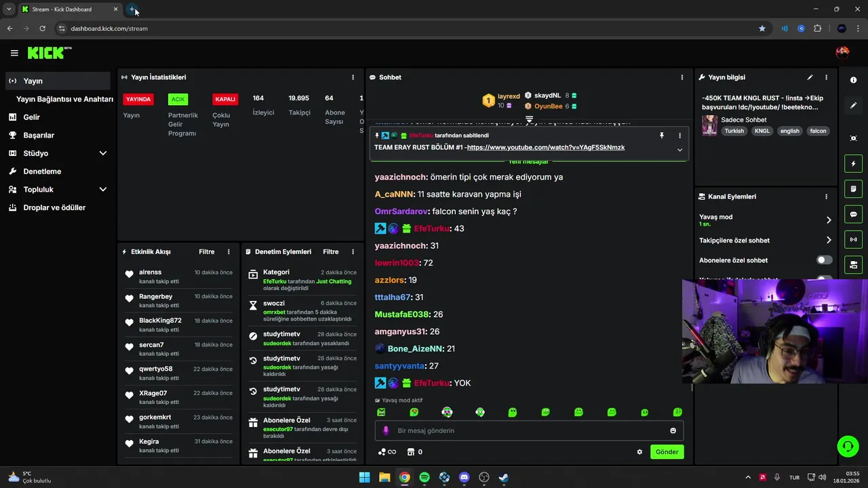868x488 pixels.
Task: Open Spotify from the taskbar
Action: 425,477
